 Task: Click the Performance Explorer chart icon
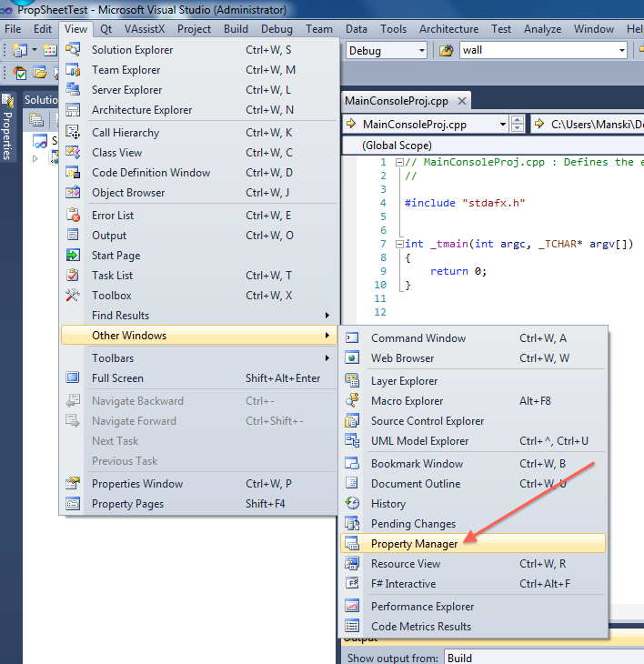pyautogui.click(x=352, y=606)
